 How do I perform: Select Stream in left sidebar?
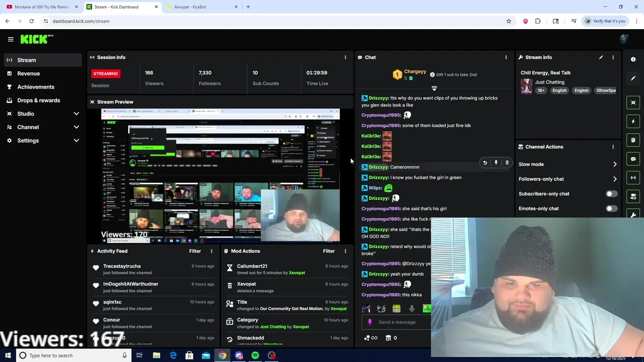pyautogui.click(x=42, y=60)
